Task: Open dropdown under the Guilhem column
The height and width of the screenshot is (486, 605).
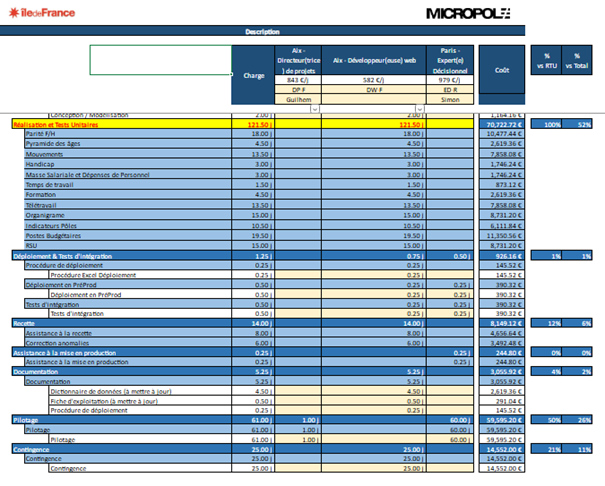Action: [x=313, y=108]
